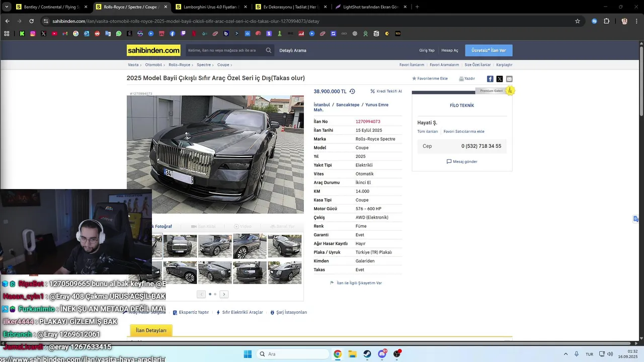Click the browser address bar URL
The height and width of the screenshot is (362, 644).
pyautogui.click(x=185, y=21)
